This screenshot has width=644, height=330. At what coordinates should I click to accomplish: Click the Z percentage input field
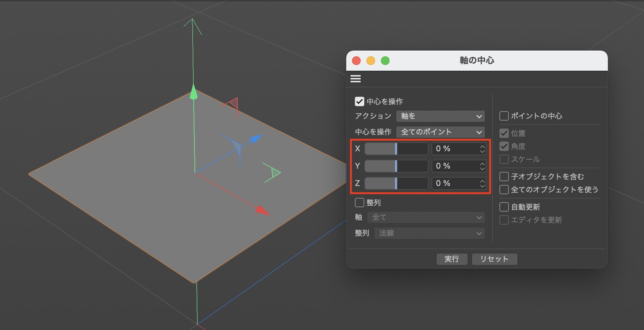pyautogui.click(x=455, y=183)
